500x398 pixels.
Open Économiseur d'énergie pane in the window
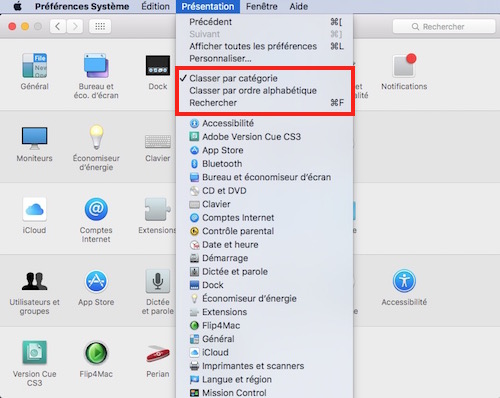[96, 137]
